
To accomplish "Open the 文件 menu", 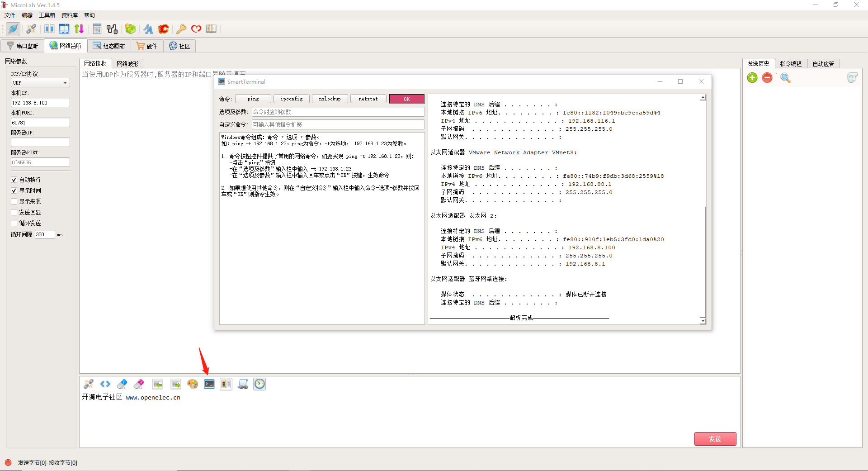I will click(x=10, y=15).
